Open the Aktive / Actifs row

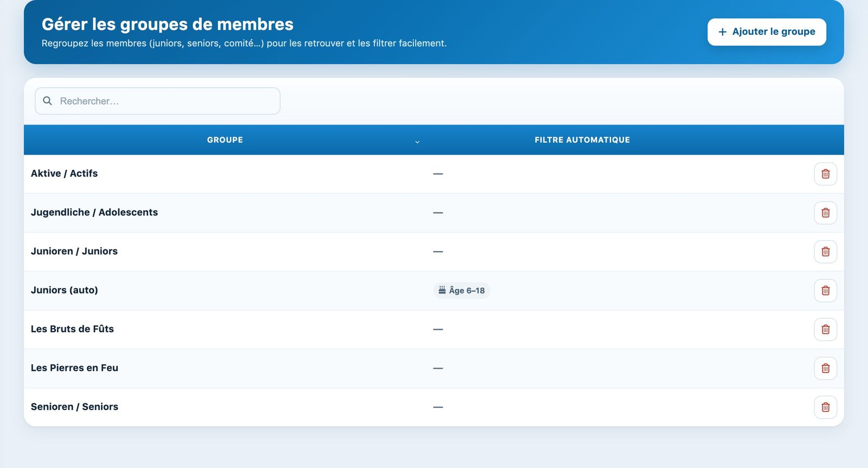pos(434,174)
